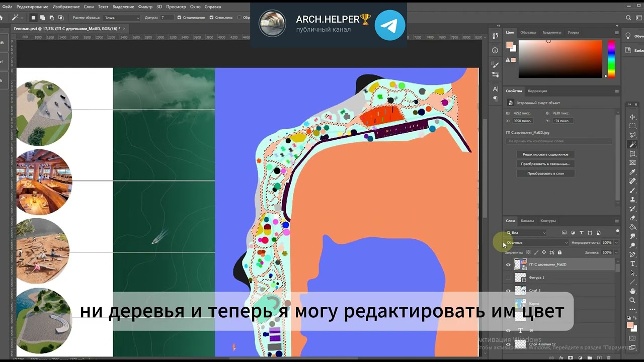Select the Polygonal Lasso tool
The width and height of the screenshot is (644, 362).
pos(632,135)
